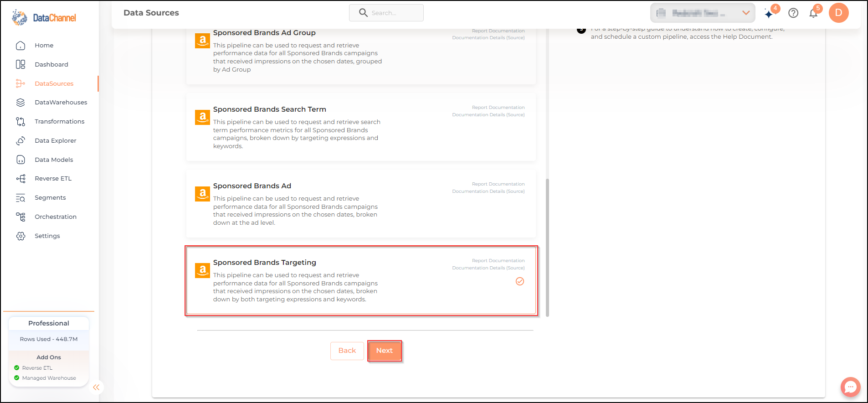Select the Sponsored Brands Ad Group card title
Screen dimensions: 868x403
264,33
